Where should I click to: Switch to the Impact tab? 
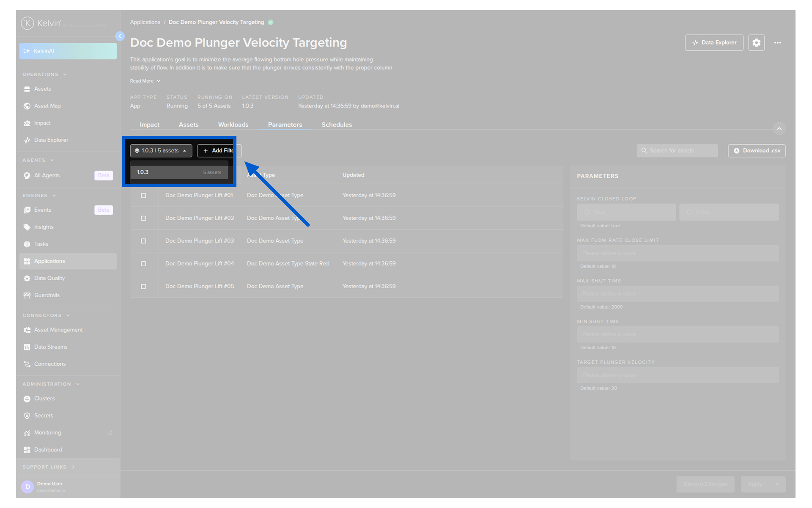pyautogui.click(x=149, y=125)
